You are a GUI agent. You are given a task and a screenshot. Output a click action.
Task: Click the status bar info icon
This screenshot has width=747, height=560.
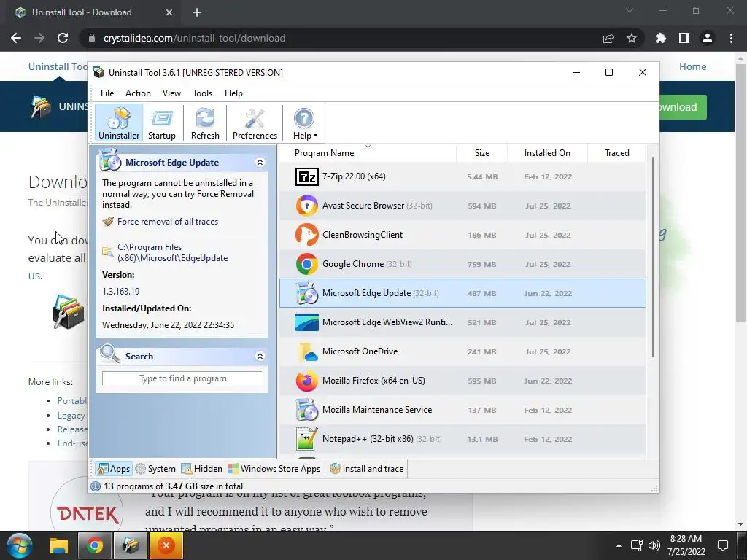96,486
